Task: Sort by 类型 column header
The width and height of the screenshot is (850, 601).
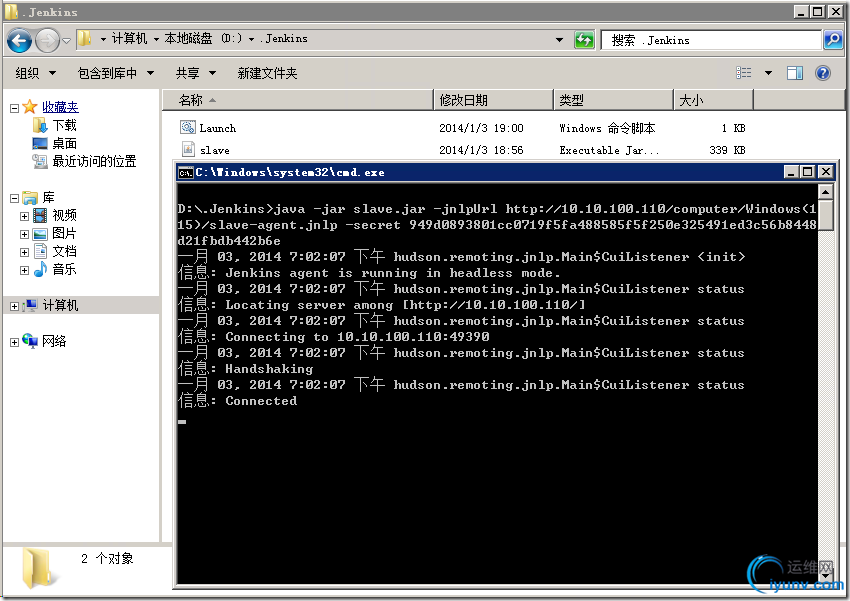Action: (613, 100)
